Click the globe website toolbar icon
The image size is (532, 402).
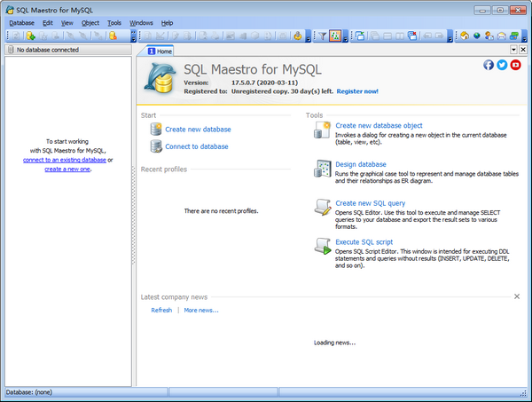476,35
